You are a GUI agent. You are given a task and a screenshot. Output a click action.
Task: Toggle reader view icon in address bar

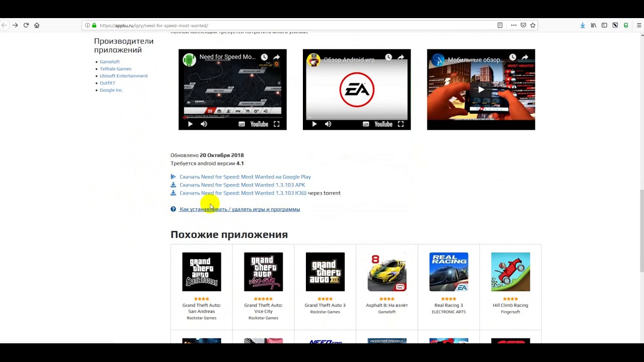500,25
